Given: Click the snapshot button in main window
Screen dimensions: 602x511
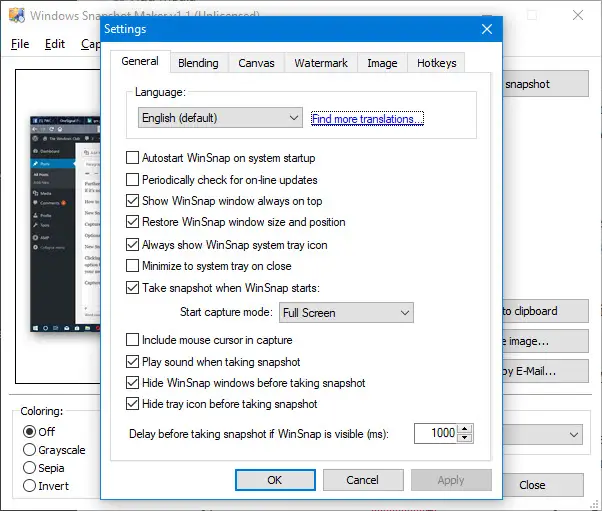Looking at the screenshot, I should [546, 84].
